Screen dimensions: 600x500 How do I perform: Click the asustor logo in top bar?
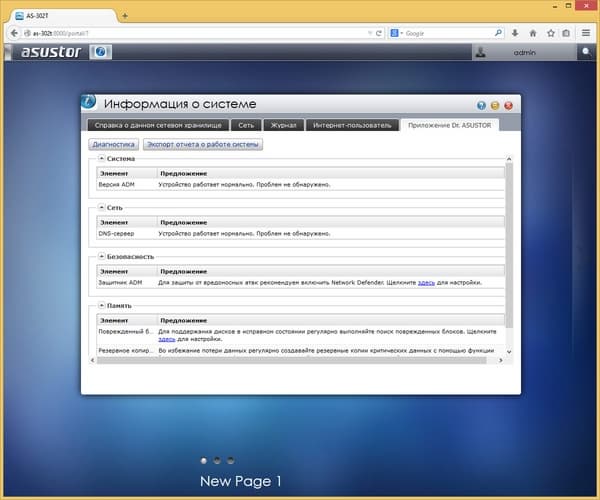tap(51, 52)
